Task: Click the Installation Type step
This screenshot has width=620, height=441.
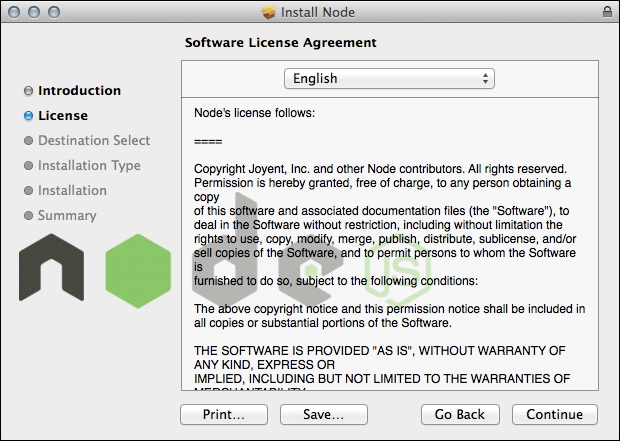Action: coord(89,165)
